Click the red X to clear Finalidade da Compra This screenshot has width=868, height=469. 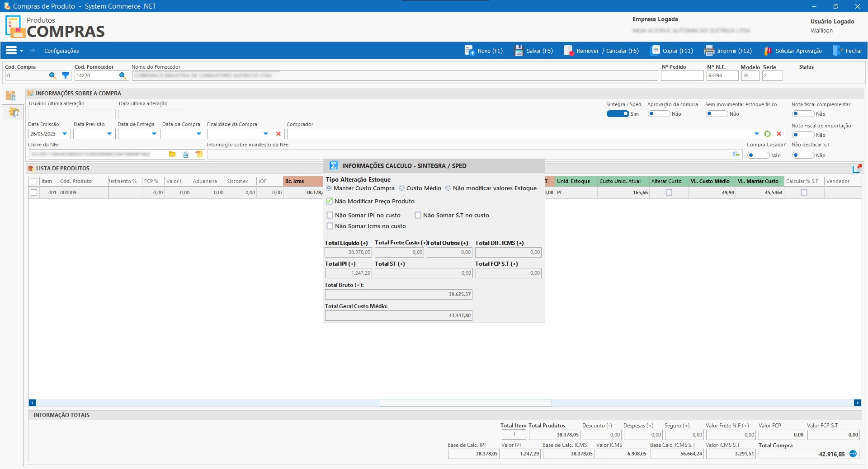278,134
